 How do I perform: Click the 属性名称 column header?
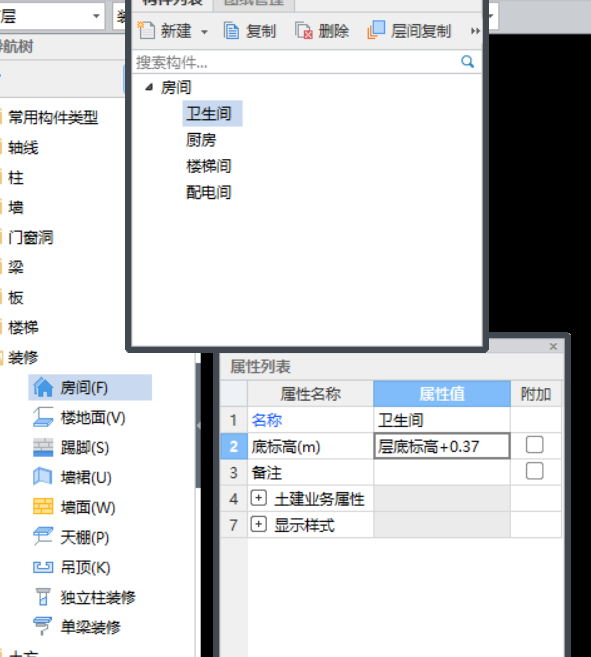pos(310,394)
